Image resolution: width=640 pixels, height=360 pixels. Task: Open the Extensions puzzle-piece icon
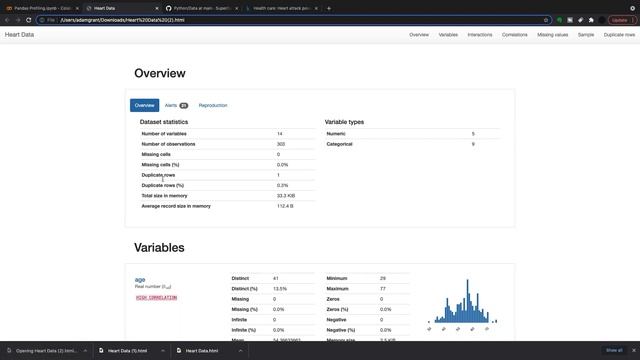pos(591,20)
